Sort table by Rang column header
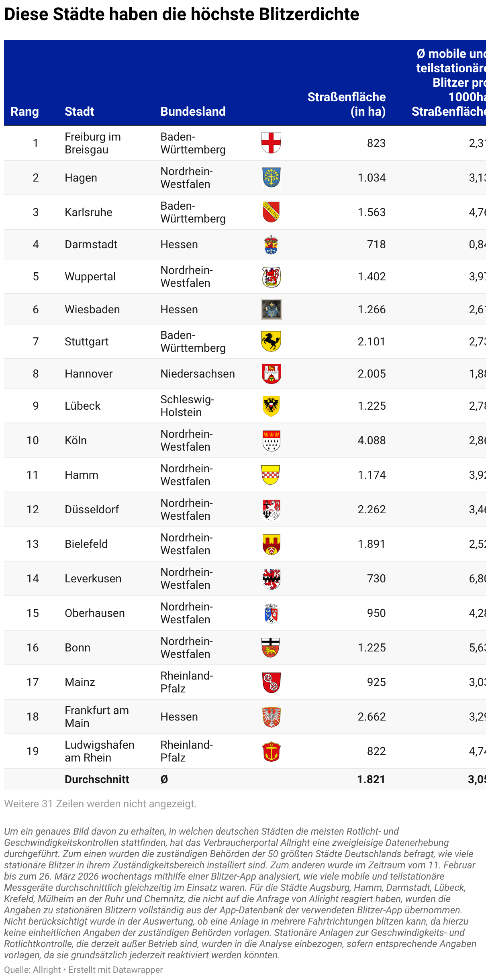Viewport: 490px width, 980px height. click(x=24, y=111)
